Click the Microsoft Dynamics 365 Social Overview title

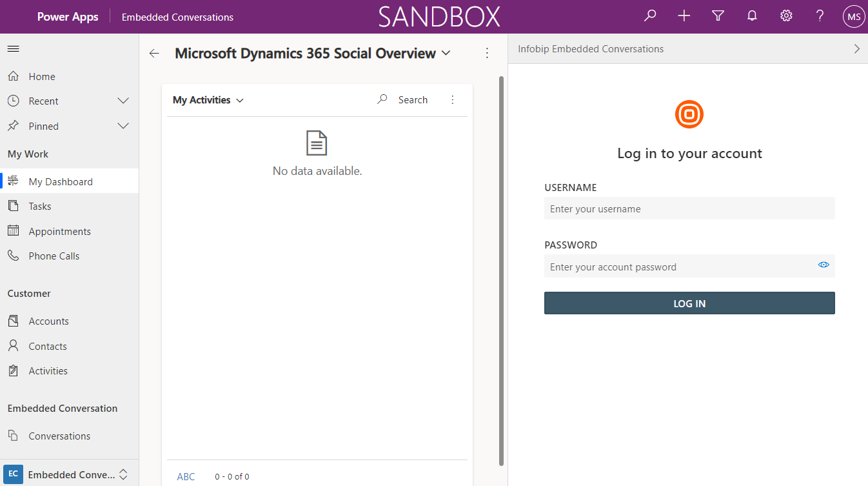[305, 54]
